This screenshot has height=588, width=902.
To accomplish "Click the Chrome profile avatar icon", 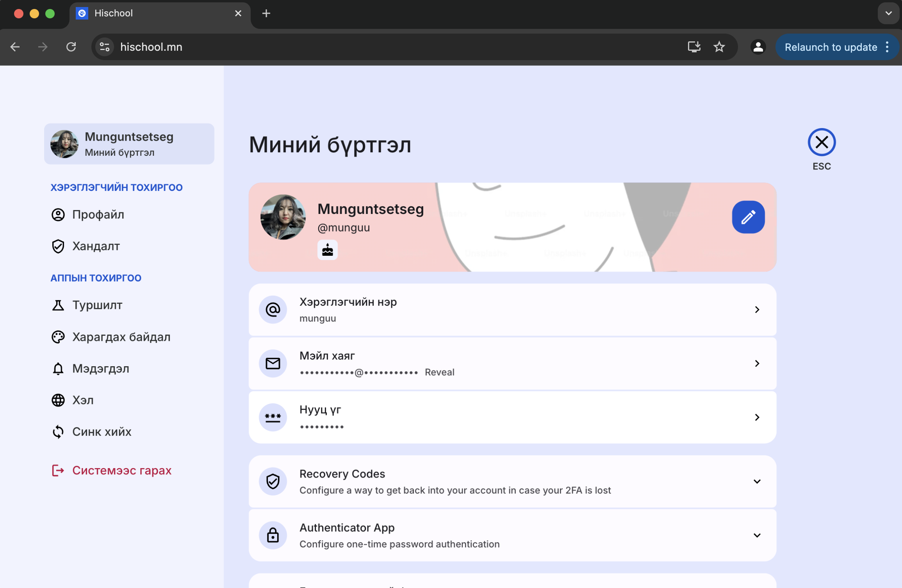I will click(758, 47).
